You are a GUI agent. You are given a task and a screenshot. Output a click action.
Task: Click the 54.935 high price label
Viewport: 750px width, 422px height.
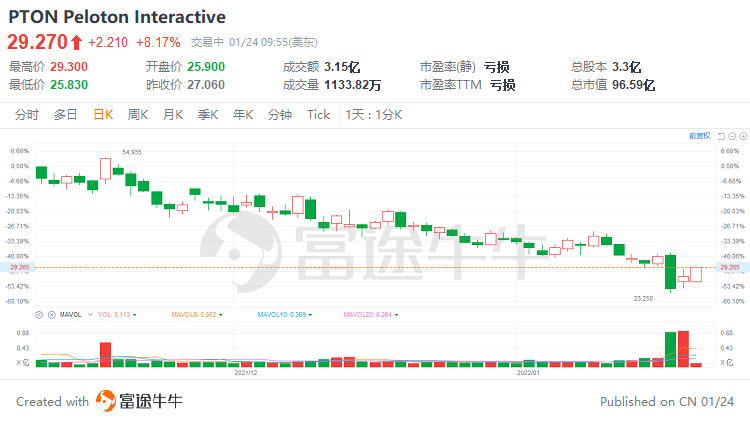pos(132,153)
